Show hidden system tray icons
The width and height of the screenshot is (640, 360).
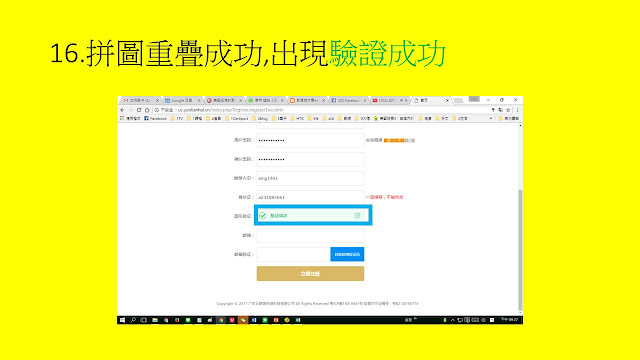[453, 320]
